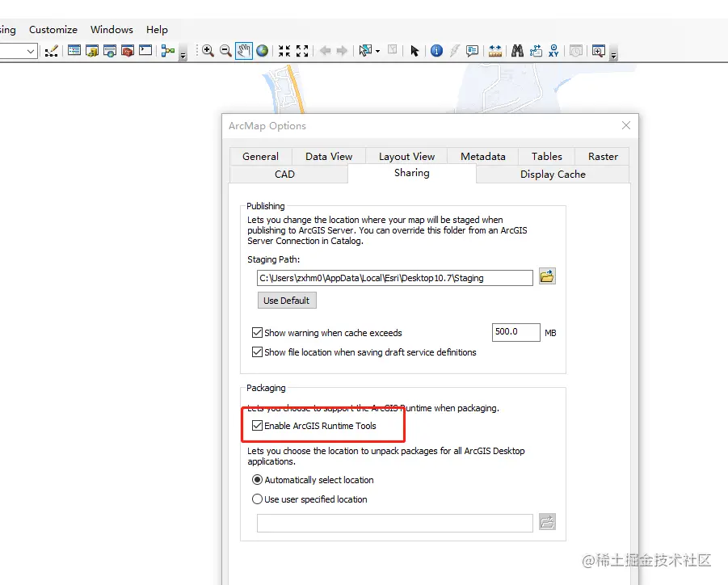Viewport: 728px width, 585px height.
Task: Switch to the Layout View tab
Action: (406, 157)
